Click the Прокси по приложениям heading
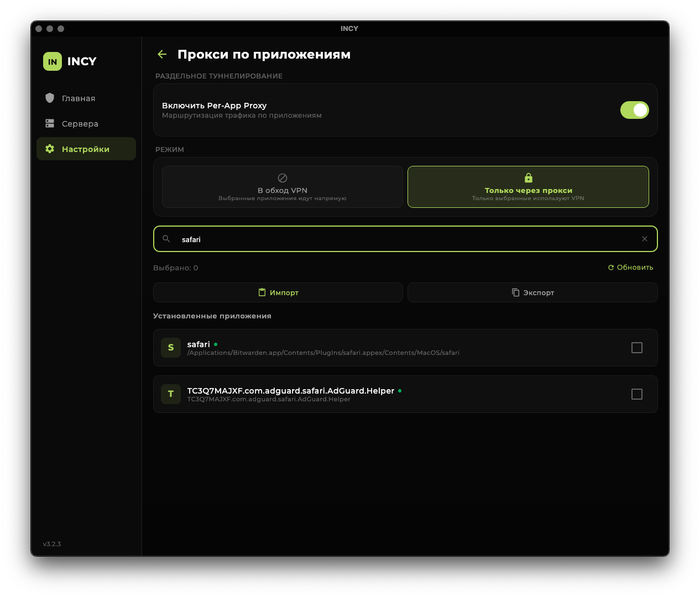Image resolution: width=700 pixels, height=597 pixels. 264,54
